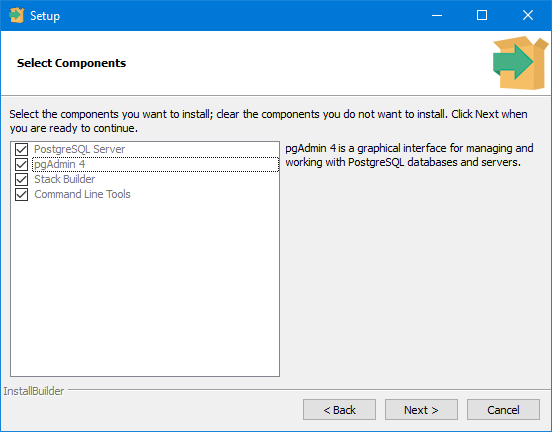
Task: Click the pgAdmin 4 description text
Action: 409,155
